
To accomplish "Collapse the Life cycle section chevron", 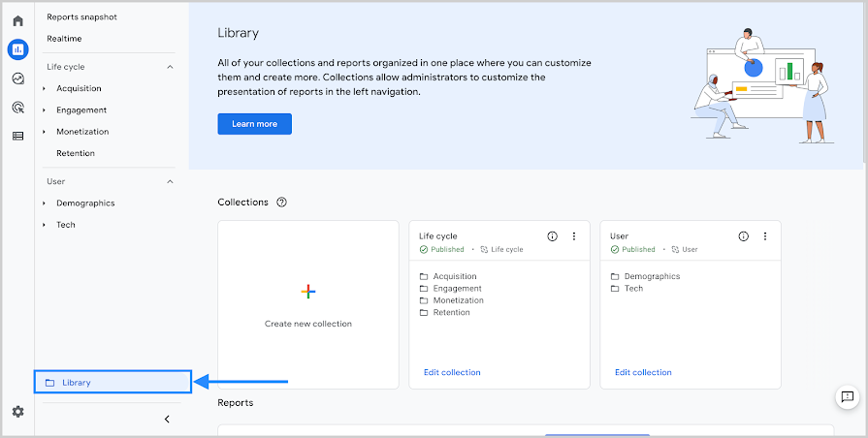I will 170,67.
